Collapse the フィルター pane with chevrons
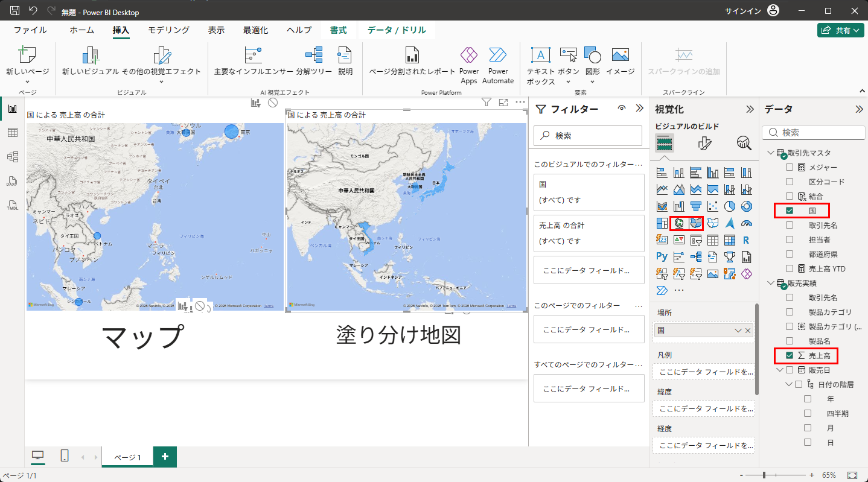The height and width of the screenshot is (482, 868). [640, 109]
